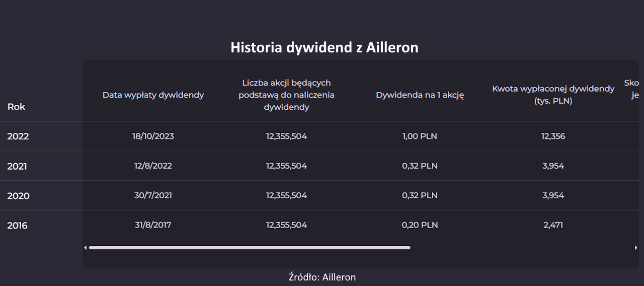Image resolution: width=644 pixels, height=286 pixels.
Task: Click the payout date 31/8/2017 cell
Action: [x=153, y=225]
